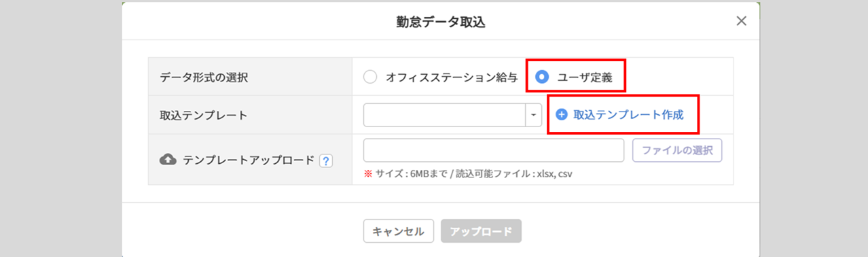
Task: Click the 取込テンプレート row label
Action: (204, 115)
